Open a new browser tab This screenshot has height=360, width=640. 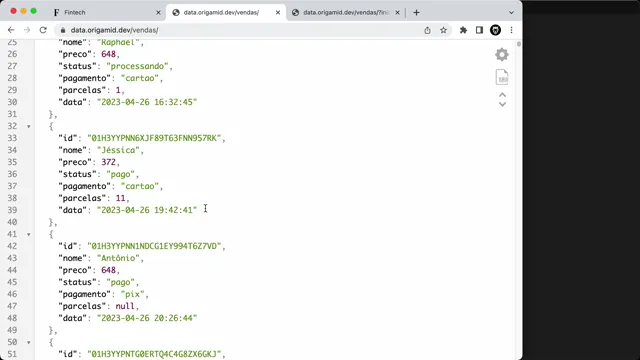pos(416,13)
